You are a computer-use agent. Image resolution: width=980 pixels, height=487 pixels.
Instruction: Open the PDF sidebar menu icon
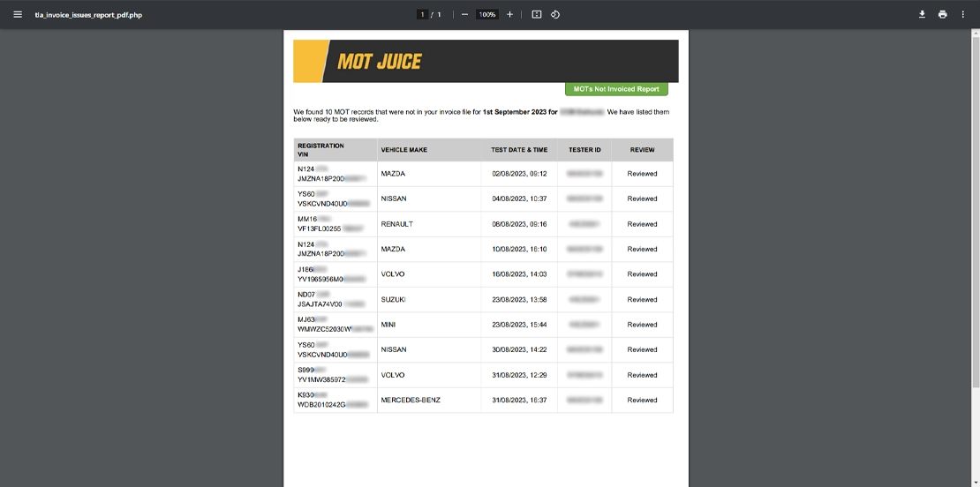coord(18,14)
